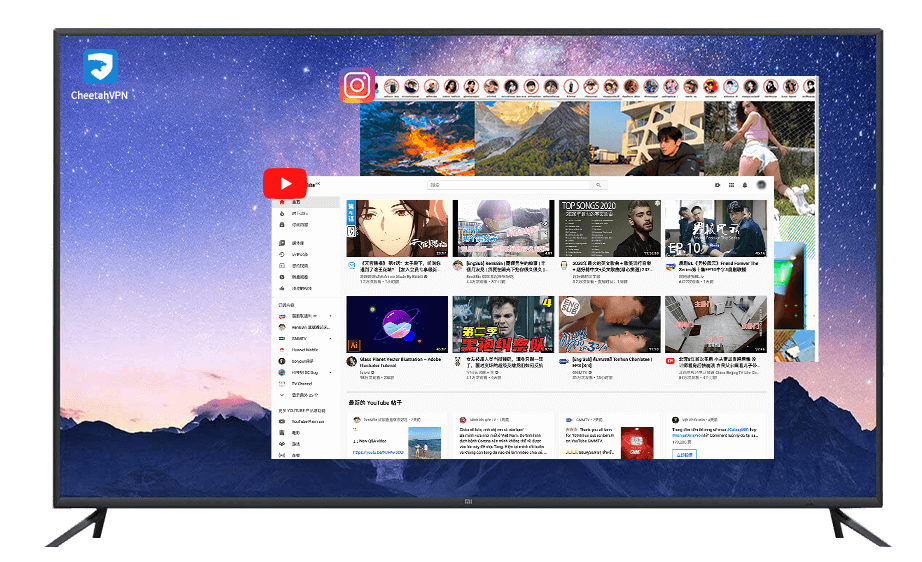Open Subscriptions icon in YouTube sidebar
Viewport: 922px width, 562px height.
[282, 225]
